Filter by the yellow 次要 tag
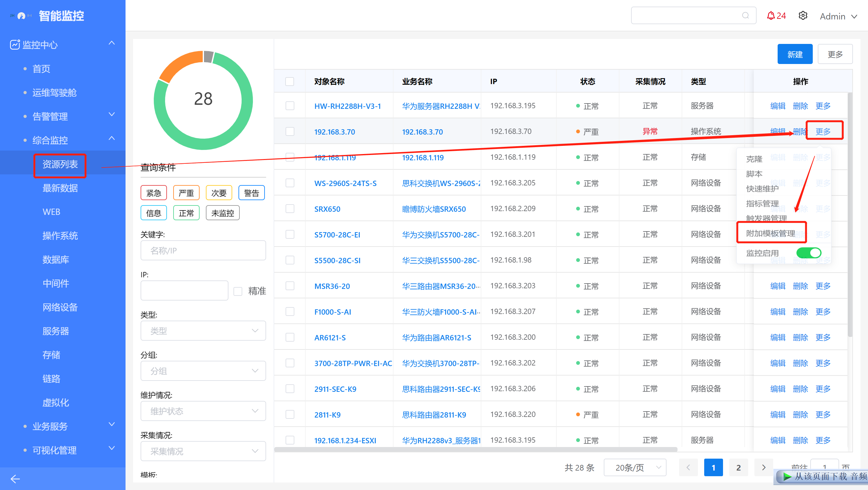Viewport: 868px width, 490px height. click(219, 193)
